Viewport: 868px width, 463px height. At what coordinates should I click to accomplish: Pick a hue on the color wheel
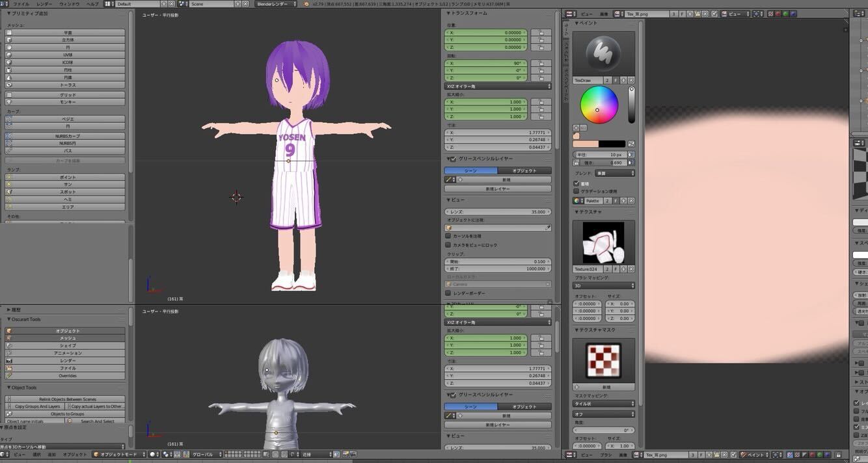(599, 105)
